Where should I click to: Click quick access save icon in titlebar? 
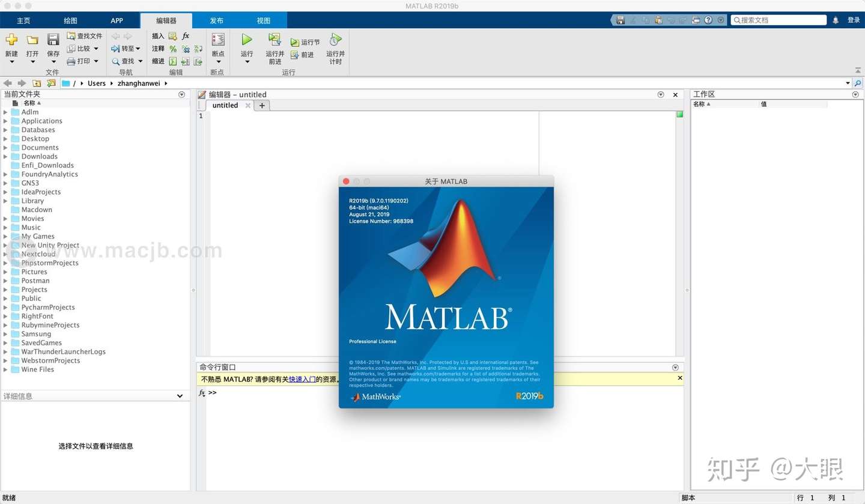(x=621, y=20)
